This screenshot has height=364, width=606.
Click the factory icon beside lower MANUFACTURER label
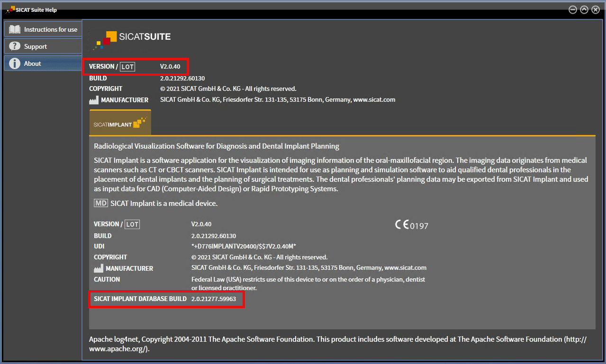pyautogui.click(x=99, y=268)
